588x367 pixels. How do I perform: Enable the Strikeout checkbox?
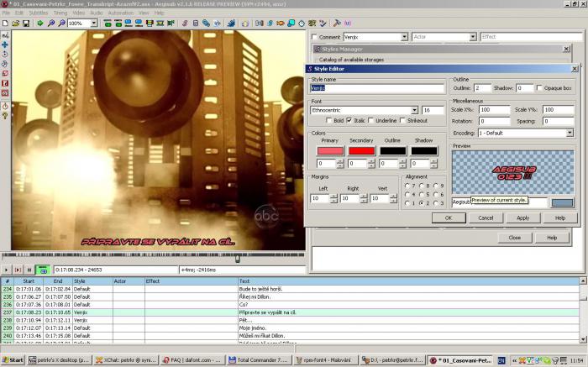[x=402, y=120]
